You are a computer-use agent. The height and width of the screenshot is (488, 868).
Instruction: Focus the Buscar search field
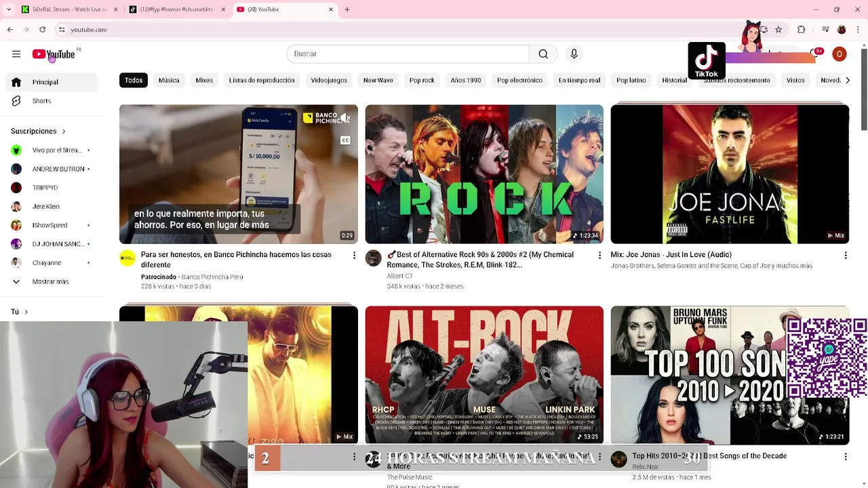[x=408, y=54]
